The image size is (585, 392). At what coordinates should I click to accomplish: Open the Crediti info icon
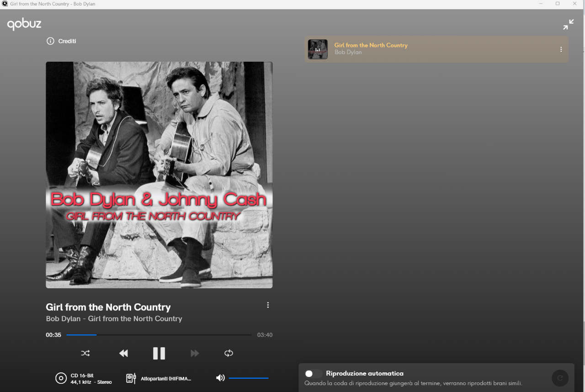pos(50,41)
